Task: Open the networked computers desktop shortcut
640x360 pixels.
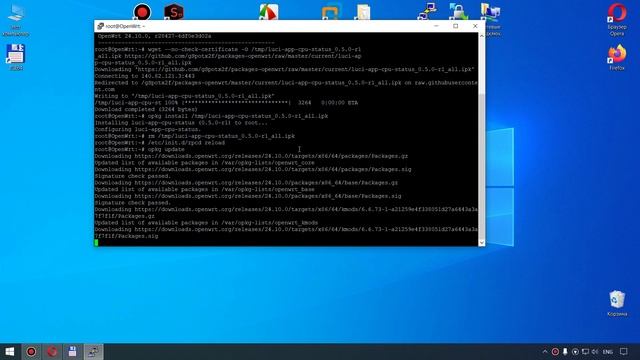Action: pos(427,11)
